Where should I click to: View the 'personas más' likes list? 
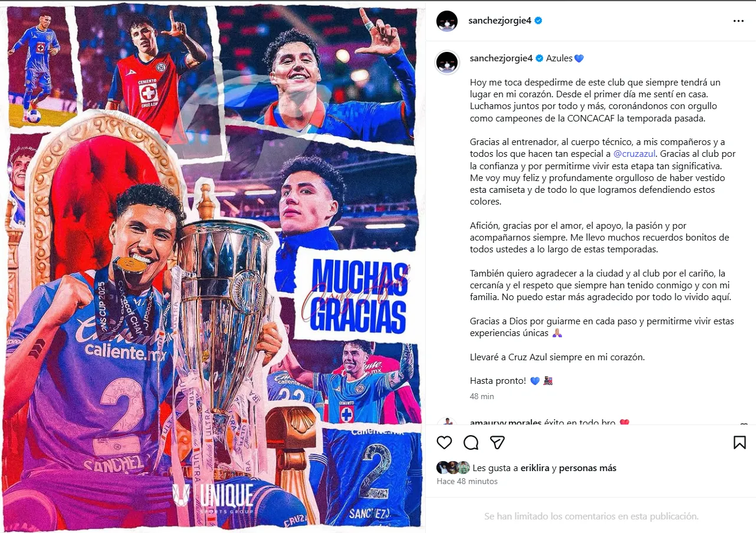point(587,468)
